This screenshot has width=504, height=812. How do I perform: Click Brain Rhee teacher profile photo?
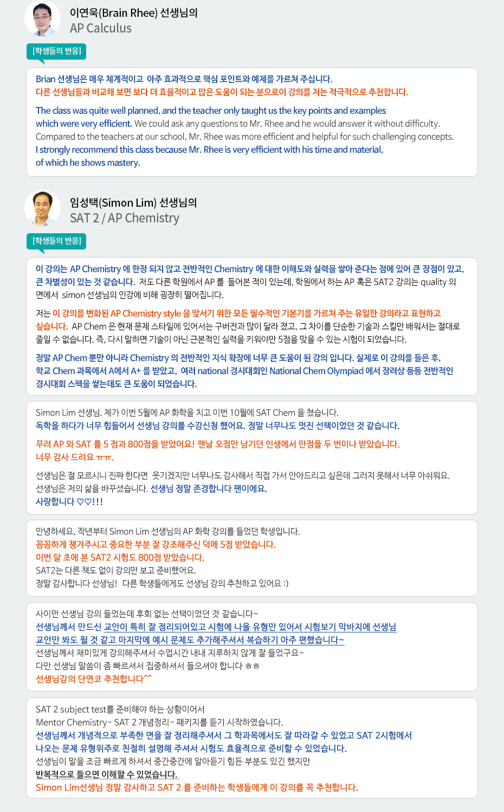[x=43, y=18]
